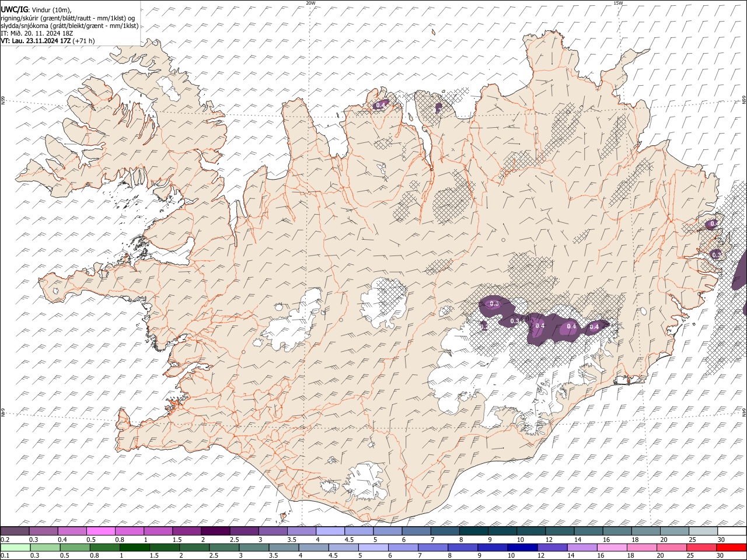747x560 pixels.
Task: Pick the 1 dark green swatch on the lower scale
Action: tap(134, 547)
